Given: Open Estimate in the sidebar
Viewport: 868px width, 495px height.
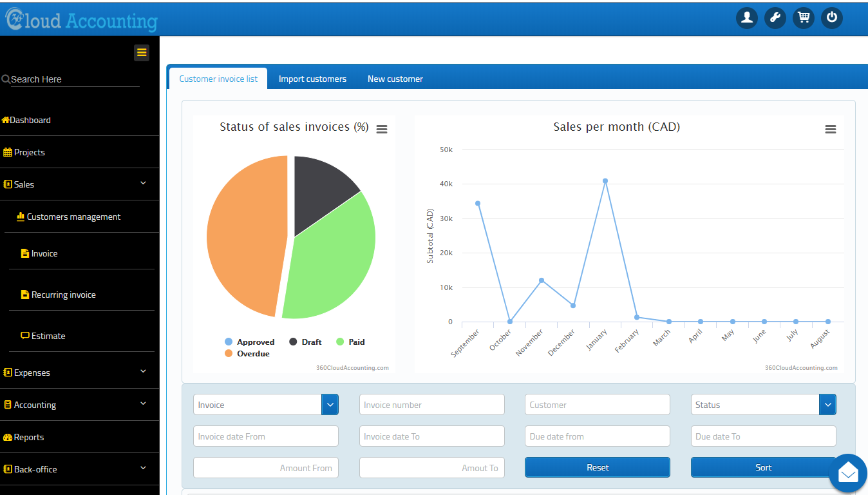Looking at the screenshot, I should 43,336.
